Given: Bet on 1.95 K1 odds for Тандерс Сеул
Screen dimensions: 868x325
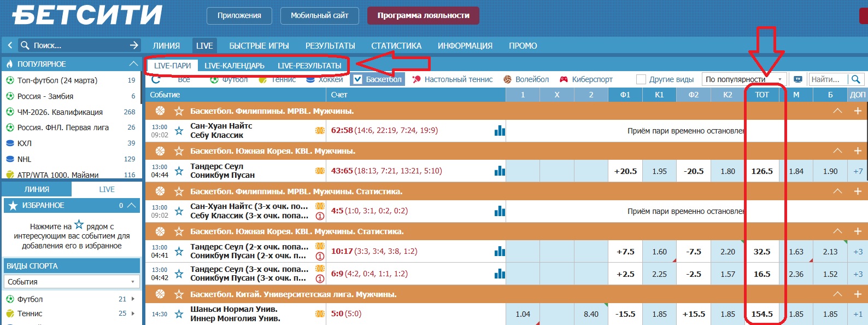Looking at the screenshot, I should click(x=660, y=171).
